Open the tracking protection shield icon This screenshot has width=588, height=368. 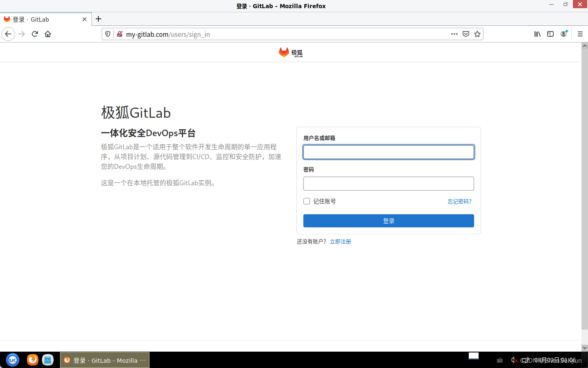(x=108, y=34)
